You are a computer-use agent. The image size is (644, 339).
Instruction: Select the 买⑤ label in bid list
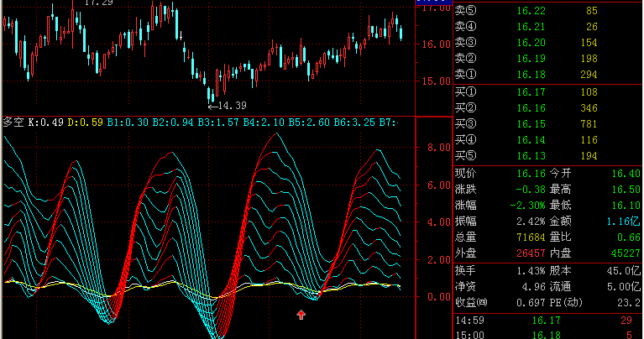(x=466, y=156)
